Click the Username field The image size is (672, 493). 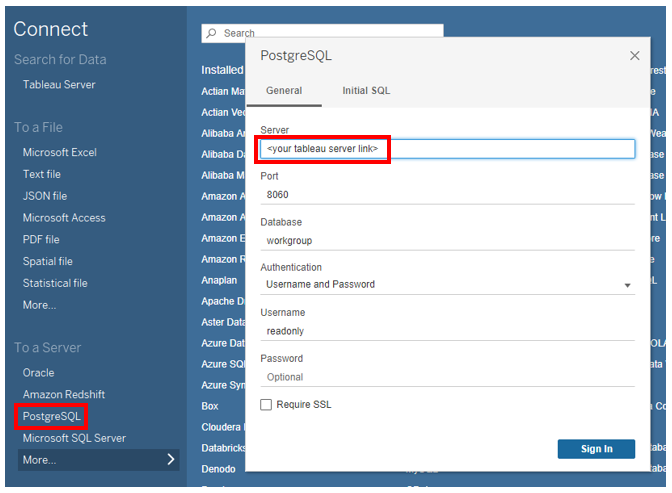pyautogui.click(x=446, y=330)
